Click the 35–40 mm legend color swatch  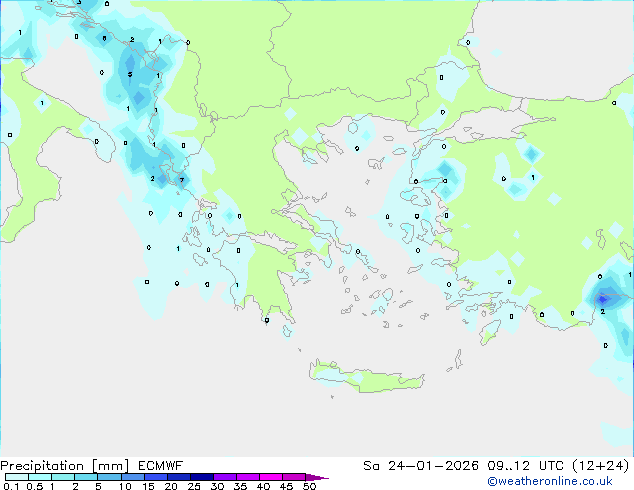tap(247, 477)
